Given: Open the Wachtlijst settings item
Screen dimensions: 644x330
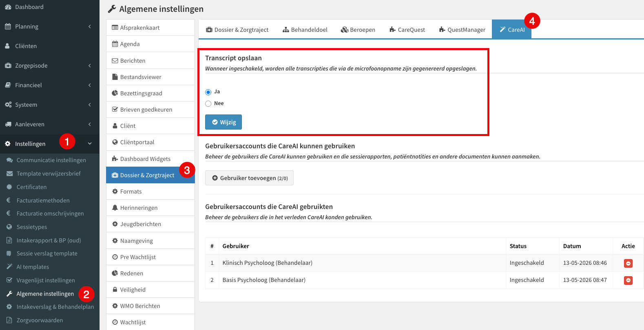Looking at the screenshot, I should click(150, 322).
